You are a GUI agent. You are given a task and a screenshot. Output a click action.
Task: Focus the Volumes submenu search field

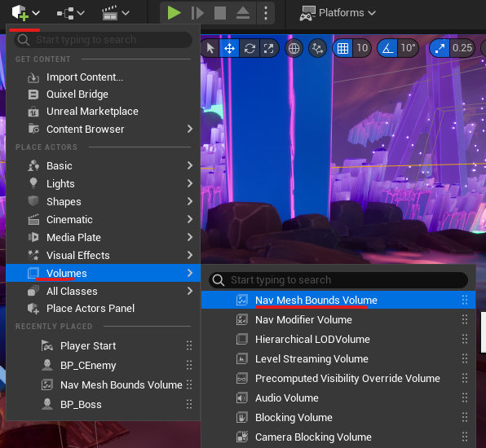[338, 280]
